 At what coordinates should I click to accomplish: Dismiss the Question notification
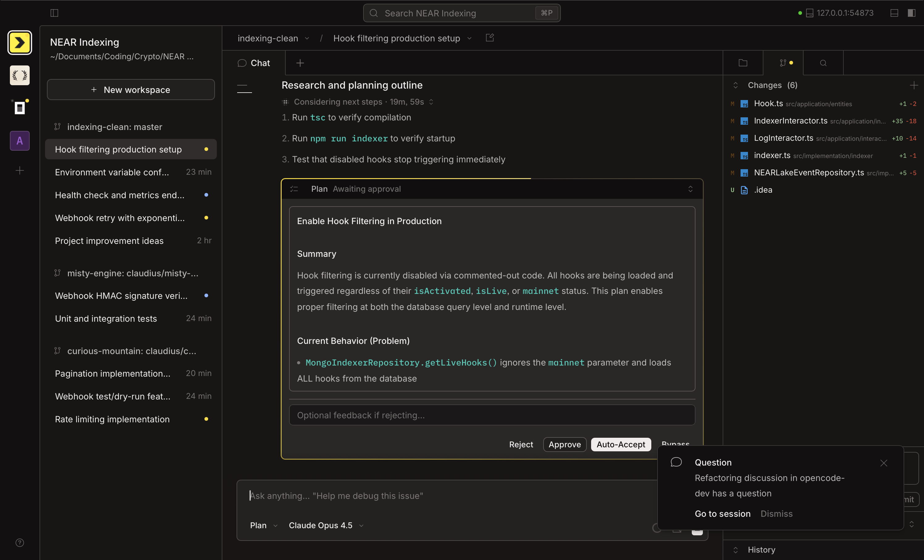point(776,514)
